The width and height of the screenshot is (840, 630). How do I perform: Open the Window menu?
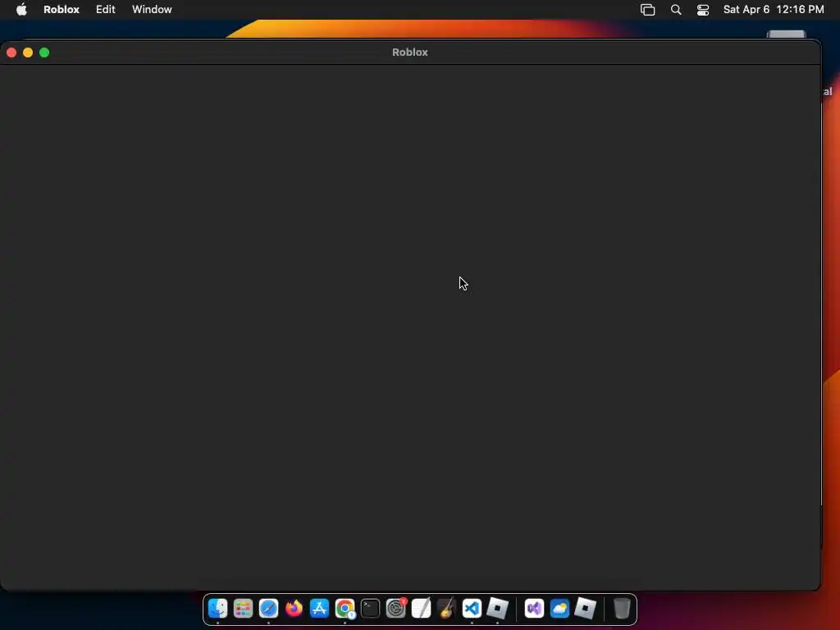pyautogui.click(x=152, y=9)
